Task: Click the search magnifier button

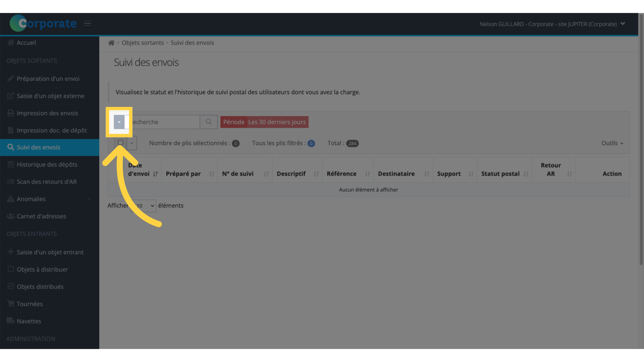Action: (209, 122)
